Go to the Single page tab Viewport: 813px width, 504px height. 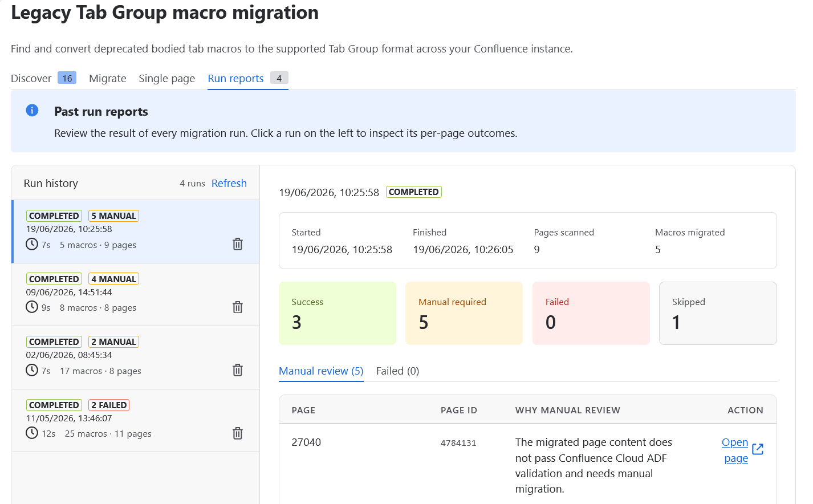(166, 78)
